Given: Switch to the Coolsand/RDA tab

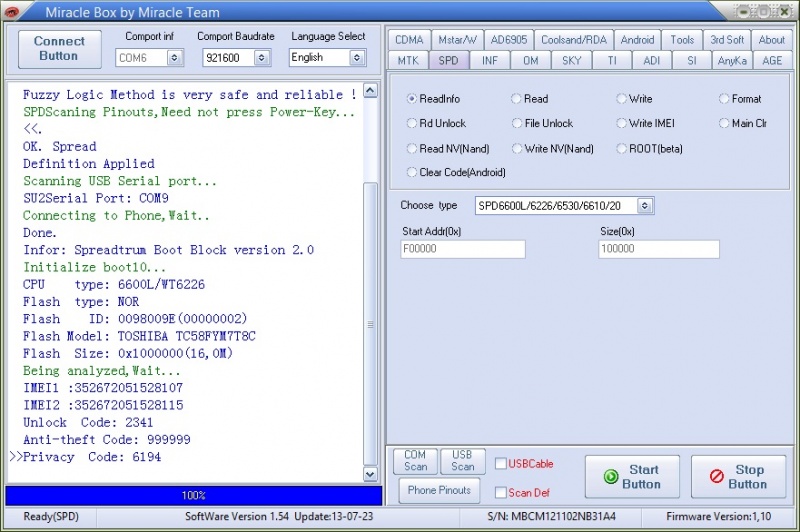Looking at the screenshot, I should [x=573, y=40].
